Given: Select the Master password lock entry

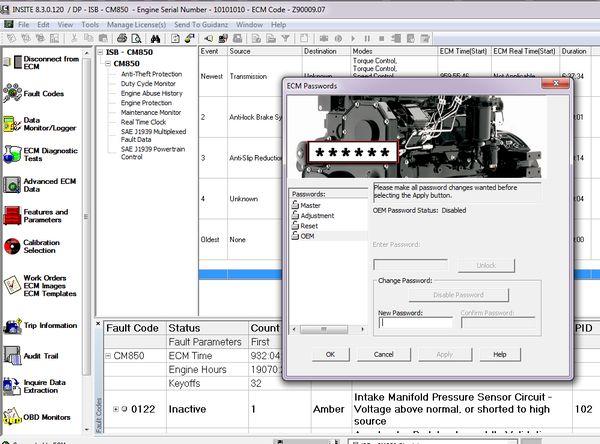Looking at the screenshot, I should (x=306, y=205).
